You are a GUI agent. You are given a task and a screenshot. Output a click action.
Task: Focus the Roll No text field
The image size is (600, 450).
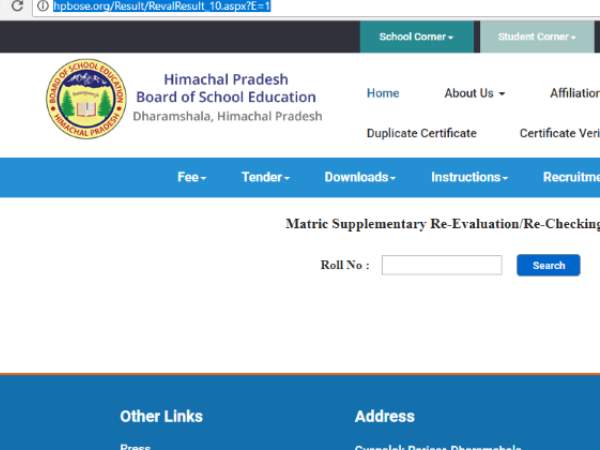coord(441,265)
